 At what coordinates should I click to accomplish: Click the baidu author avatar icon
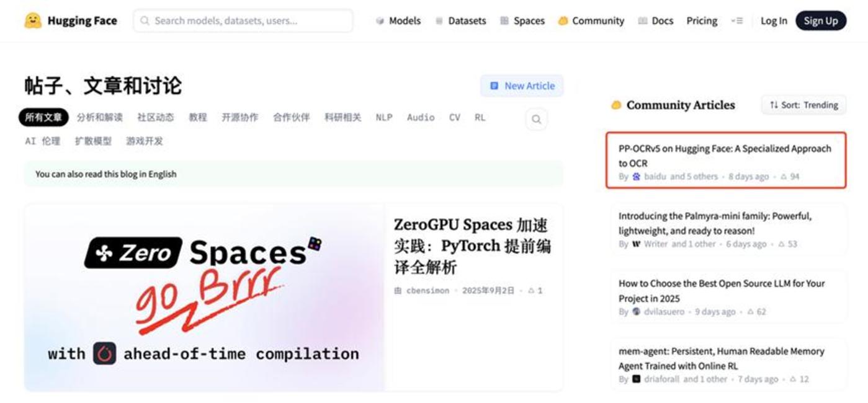pyautogui.click(x=636, y=177)
